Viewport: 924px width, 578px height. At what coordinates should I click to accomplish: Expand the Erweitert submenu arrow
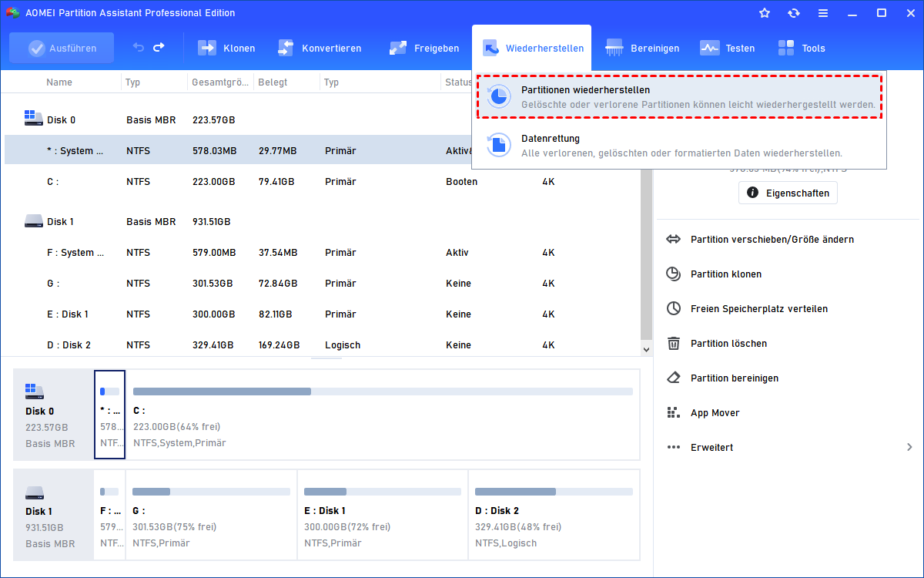(909, 447)
